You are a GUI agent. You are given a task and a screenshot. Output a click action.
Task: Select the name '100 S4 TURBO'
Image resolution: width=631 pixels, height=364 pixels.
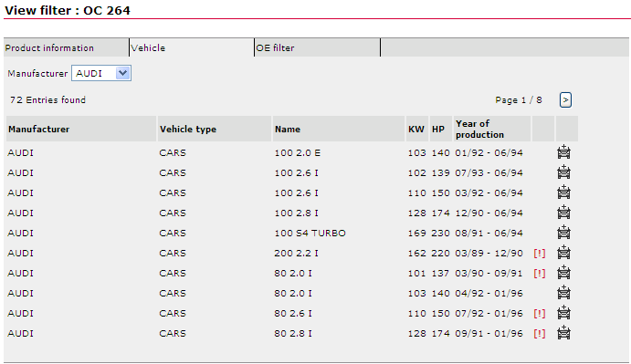click(310, 234)
